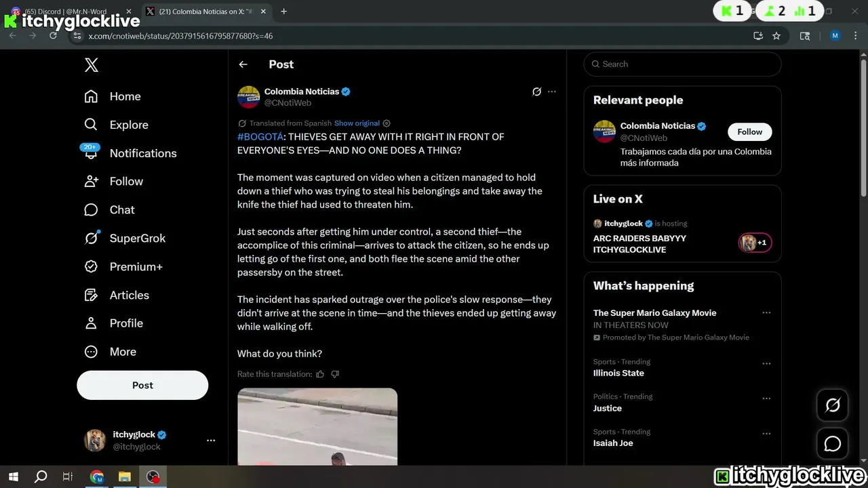868x488 pixels.
Task: Click the X Search input field
Action: tap(682, 64)
